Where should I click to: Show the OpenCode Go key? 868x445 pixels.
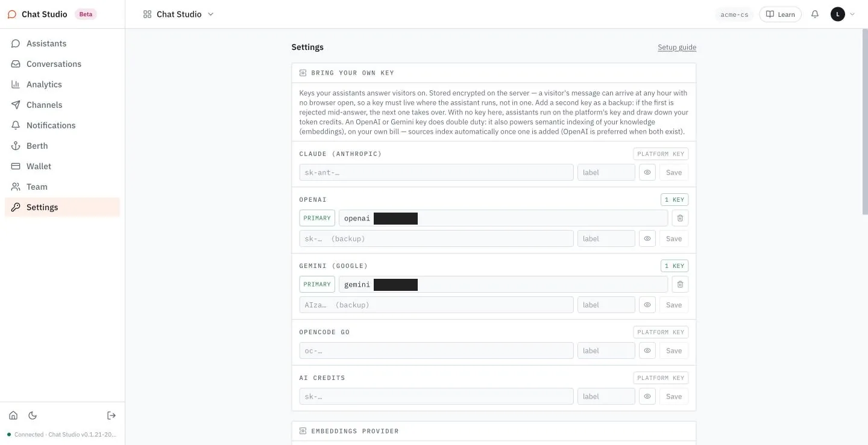647,350
